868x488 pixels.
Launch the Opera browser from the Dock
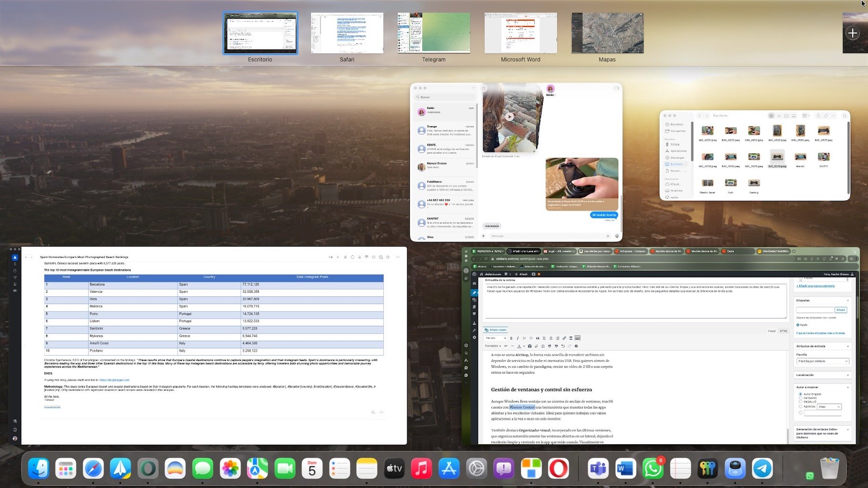558,468
